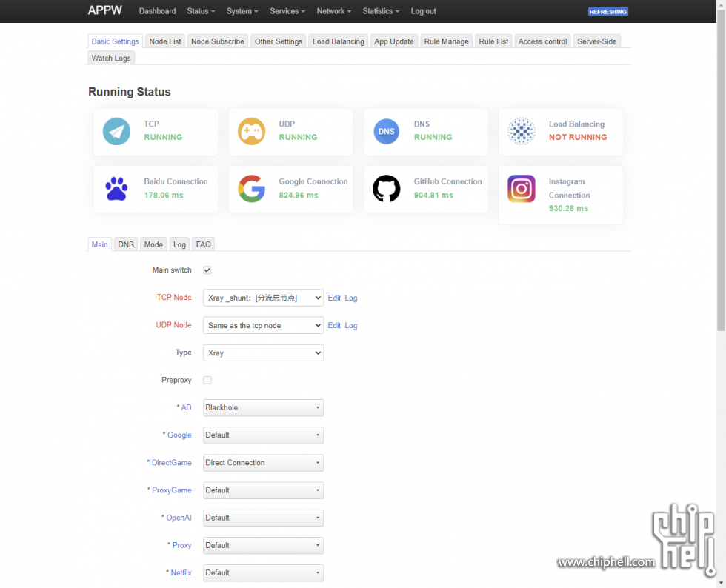726x588 pixels.
Task: Click the Baidu paw icon
Action: point(116,188)
